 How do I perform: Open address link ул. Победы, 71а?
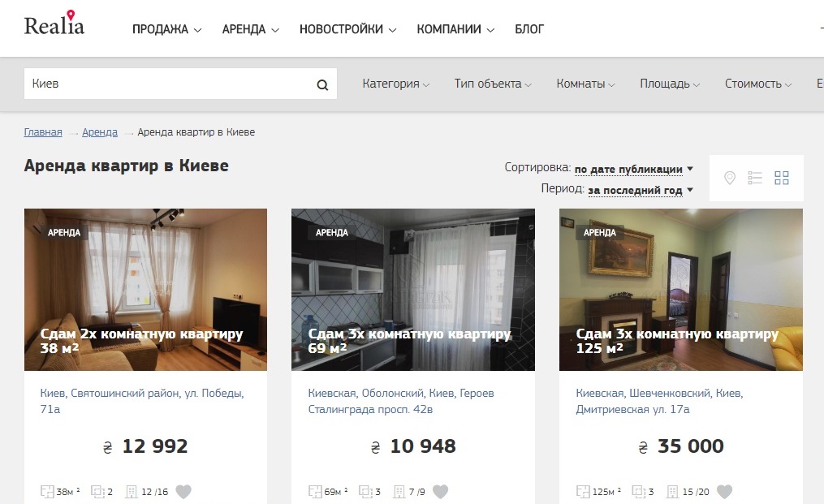tap(142, 401)
